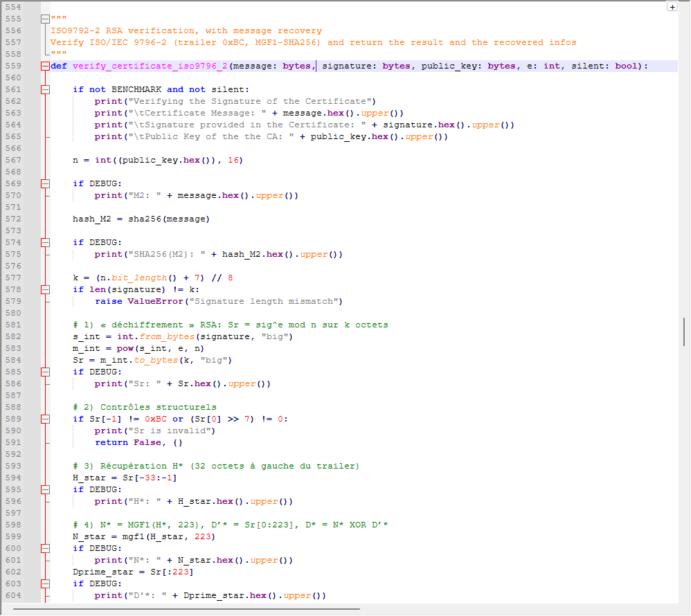Collapse the DEBUG block fold at line 569
691x616 pixels.
click(45, 183)
